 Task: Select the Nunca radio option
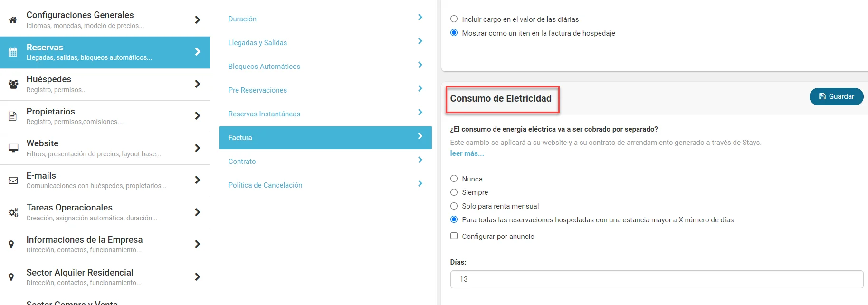click(454, 179)
